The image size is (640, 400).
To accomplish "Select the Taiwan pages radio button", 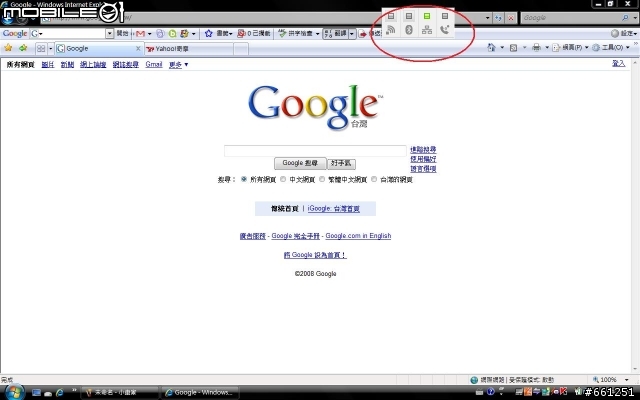I will tap(374, 179).
